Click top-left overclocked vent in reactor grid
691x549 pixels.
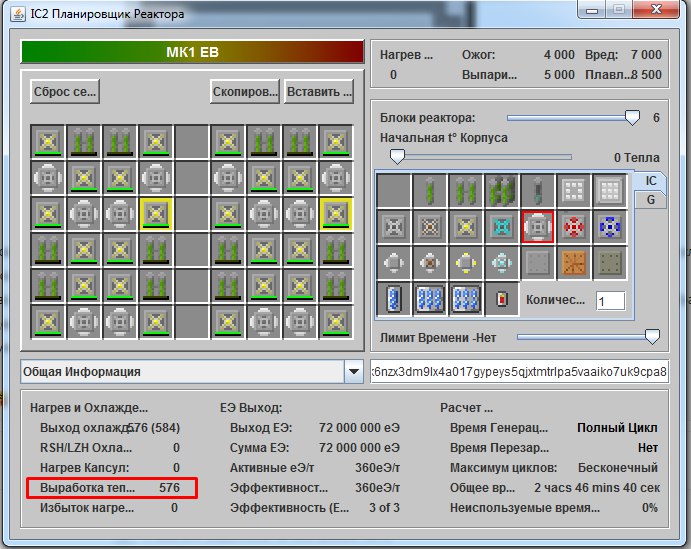48,141
